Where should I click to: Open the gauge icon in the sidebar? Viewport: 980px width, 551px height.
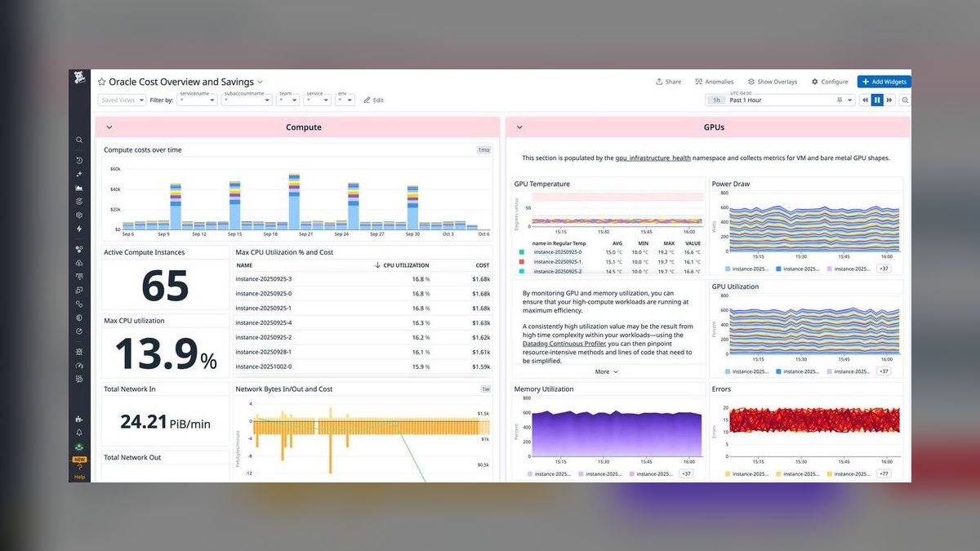tap(79, 364)
